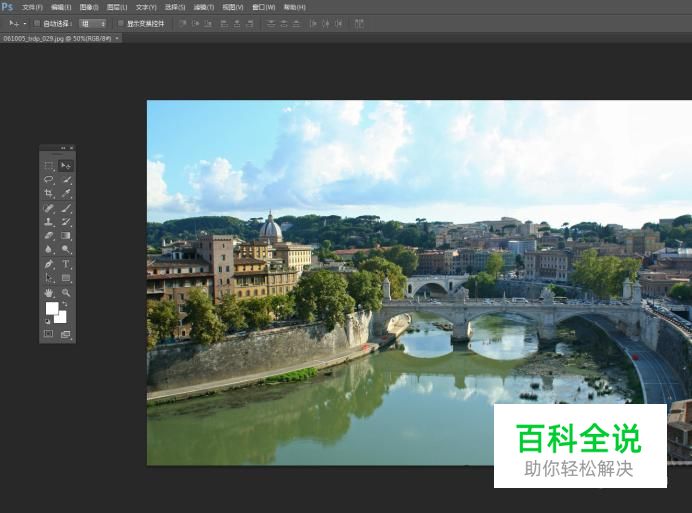Select the Eyedropper tool
The image size is (692, 513).
66,193
